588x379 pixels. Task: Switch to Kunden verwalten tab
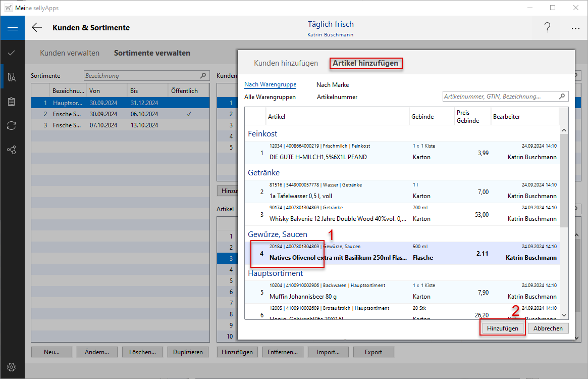[x=70, y=53]
